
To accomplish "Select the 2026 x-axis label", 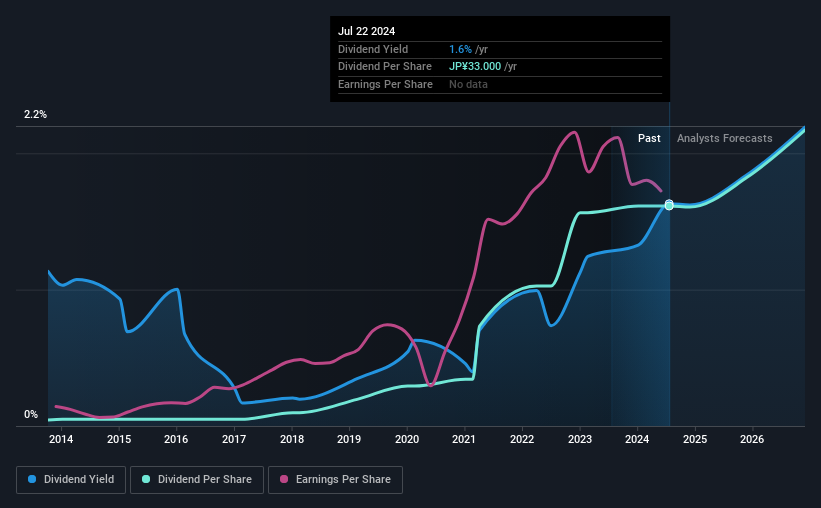I will click(752, 439).
